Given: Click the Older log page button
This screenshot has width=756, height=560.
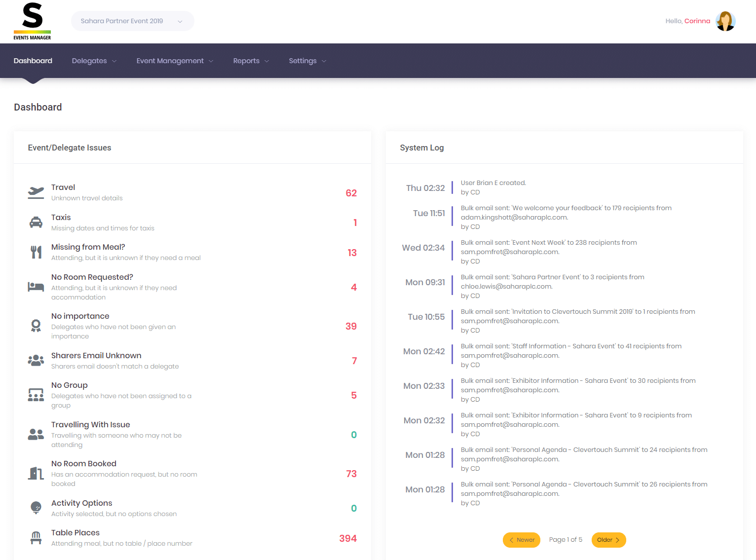Looking at the screenshot, I should [x=608, y=540].
